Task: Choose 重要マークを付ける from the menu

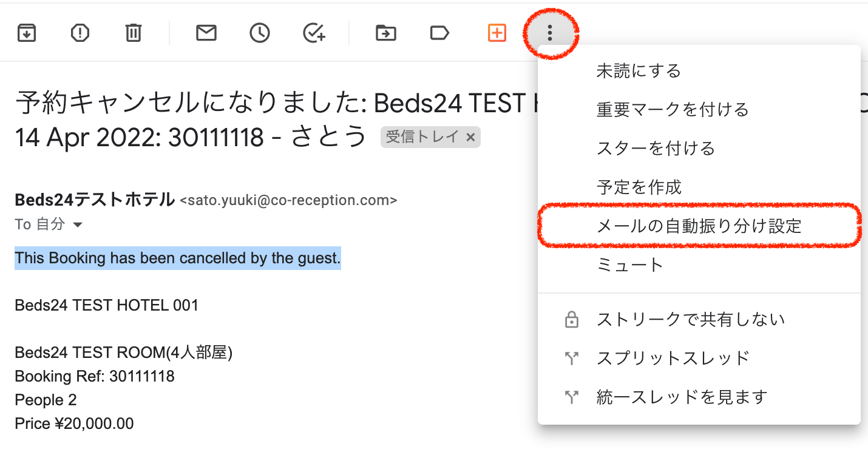Action: (x=673, y=110)
